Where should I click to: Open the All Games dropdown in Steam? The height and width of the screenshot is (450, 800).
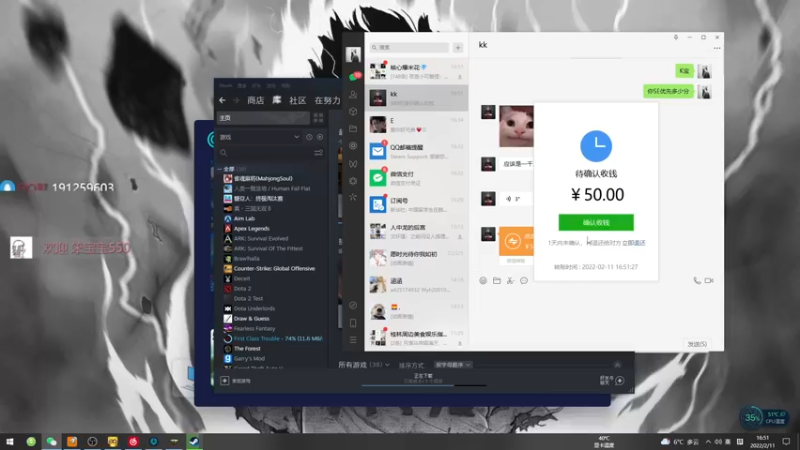364,365
